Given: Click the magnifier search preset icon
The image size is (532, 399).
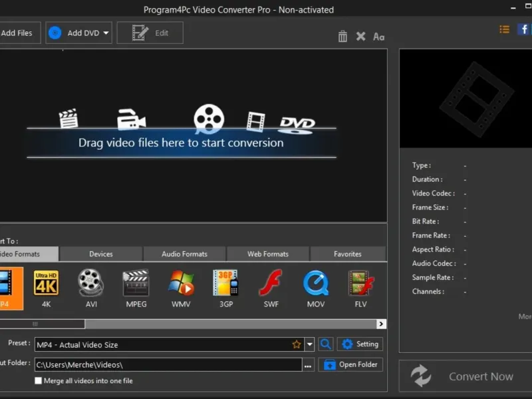Looking at the screenshot, I should point(326,344).
